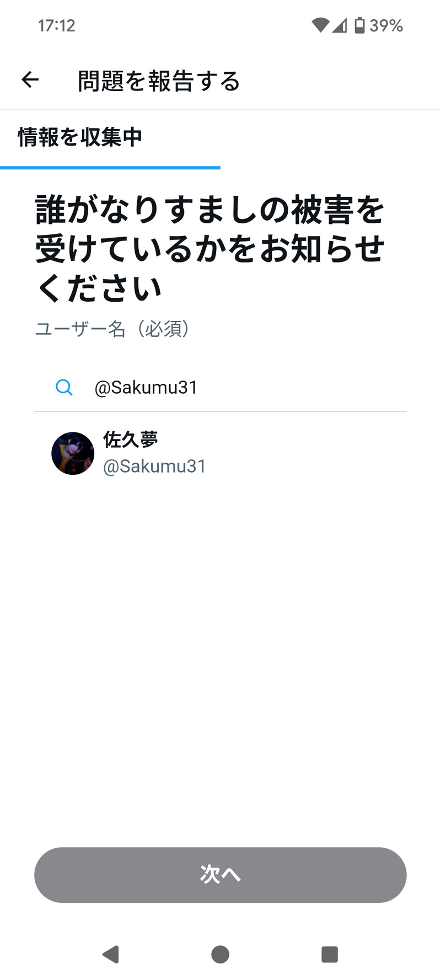Focus the @Sakumu31 username search field

point(220,388)
